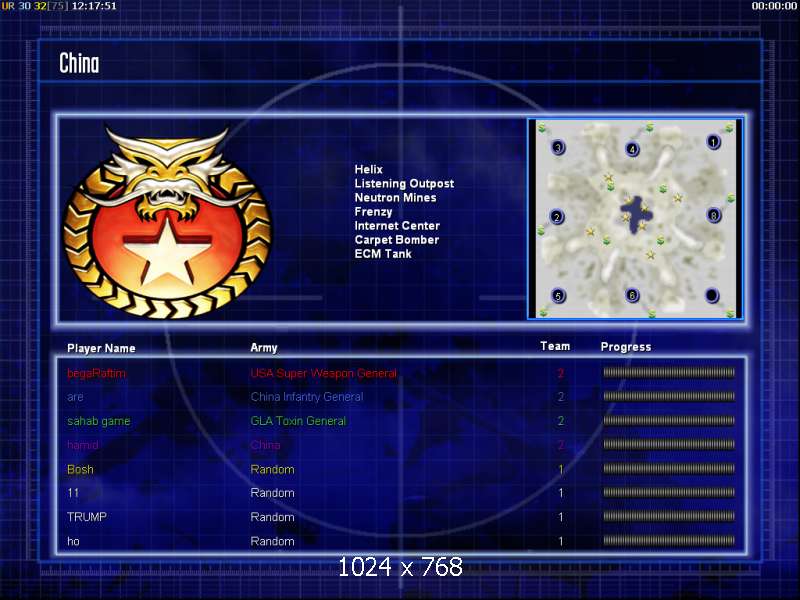
Task: Click start position 5 on the minimap
Action: coord(558,295)
